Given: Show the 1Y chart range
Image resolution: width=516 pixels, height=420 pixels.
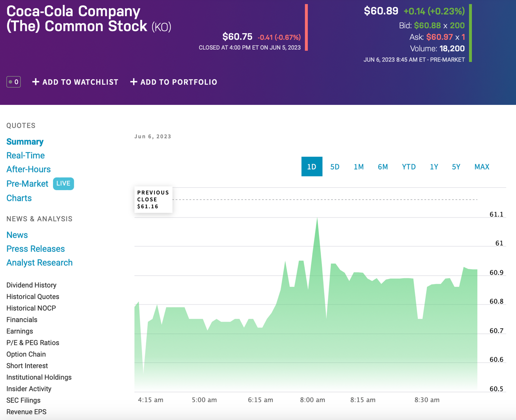Looking at the screenshot, I should tap(434, 167).
